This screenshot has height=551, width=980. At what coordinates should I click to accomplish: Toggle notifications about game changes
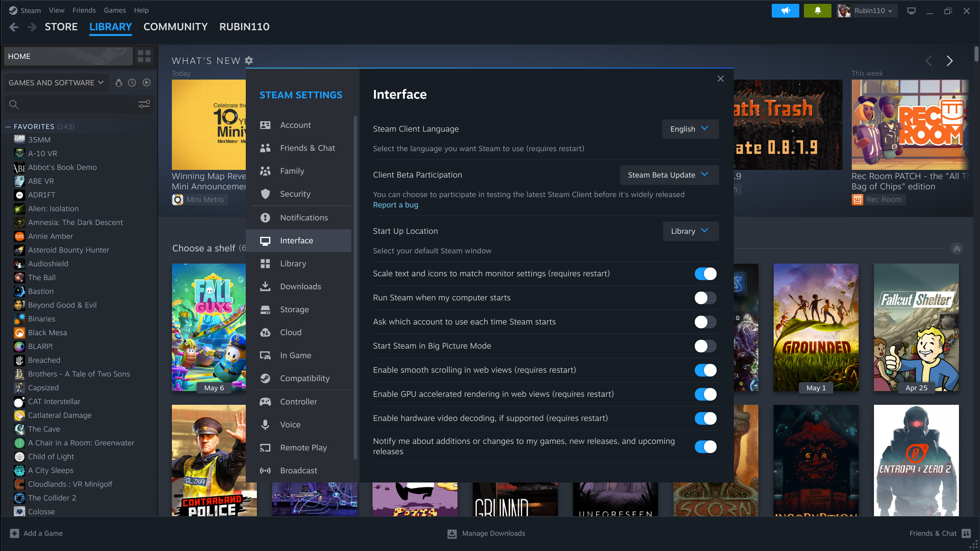706,447
